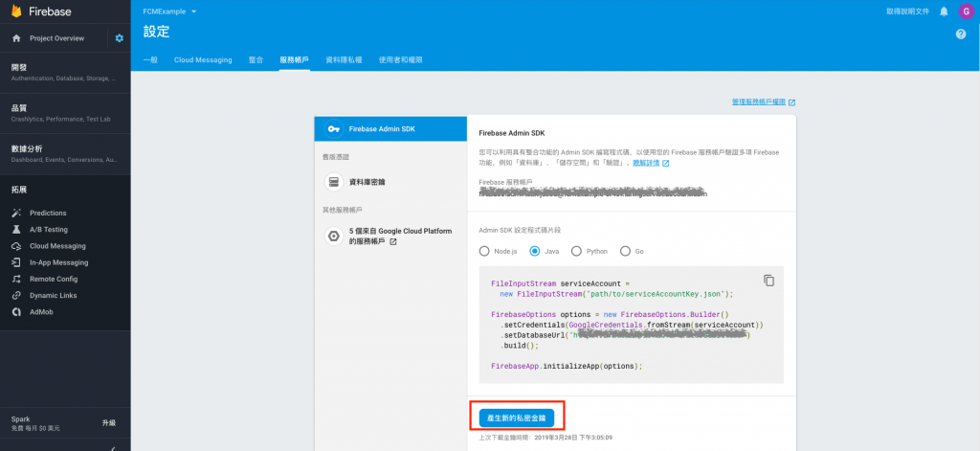Open 取得說明文件 documentation link
The height and width of the screenshot is (451, 980).
pos(907,11)
